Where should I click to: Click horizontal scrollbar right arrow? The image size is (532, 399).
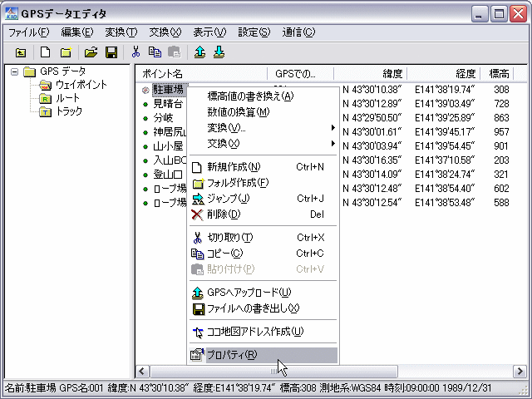[x=520, y=372]
